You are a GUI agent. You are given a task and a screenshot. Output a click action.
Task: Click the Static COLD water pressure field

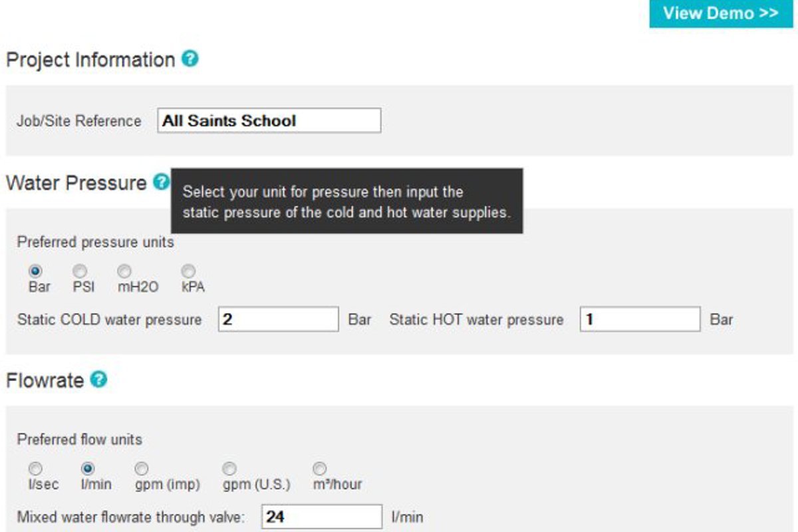click(x=279, y=319)
